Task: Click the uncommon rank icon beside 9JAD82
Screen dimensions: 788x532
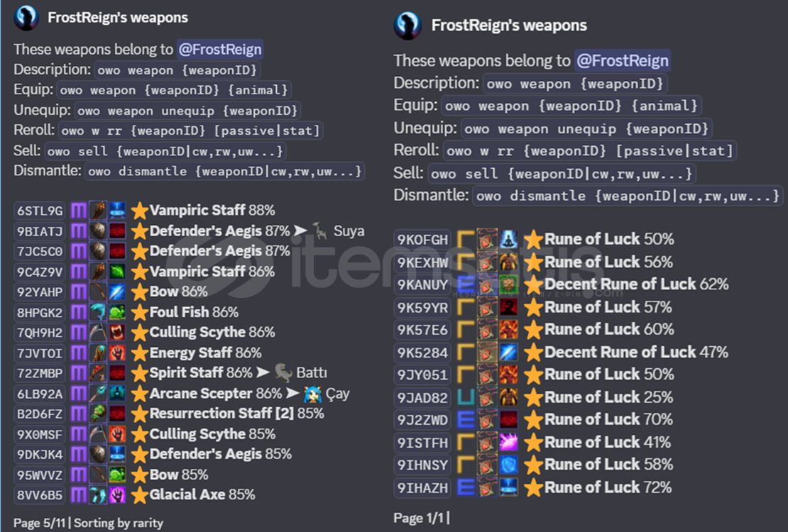Action: 466,397
